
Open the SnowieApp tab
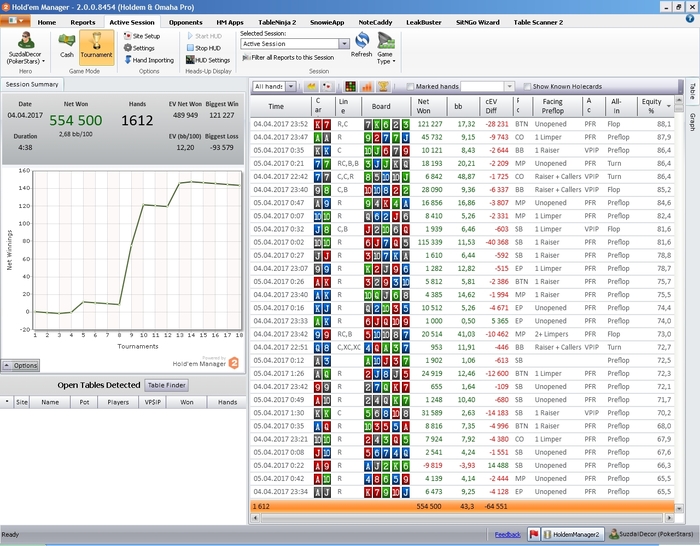327,22
